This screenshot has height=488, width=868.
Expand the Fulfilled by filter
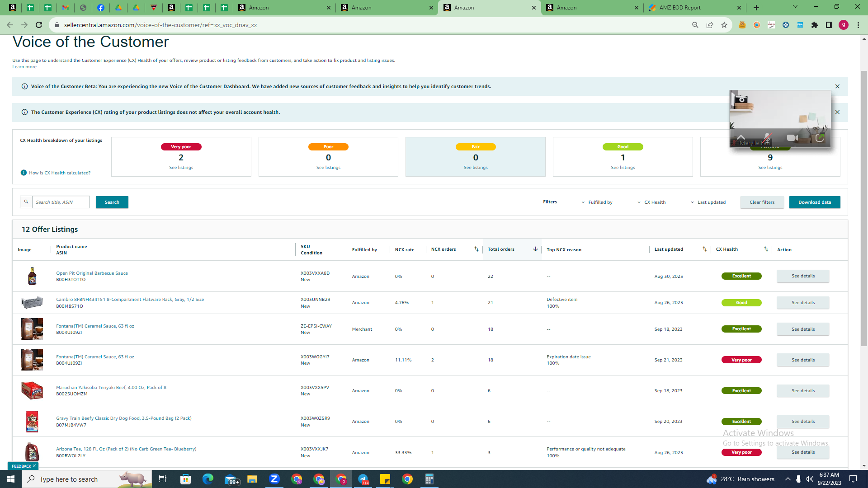click(597, 202)
